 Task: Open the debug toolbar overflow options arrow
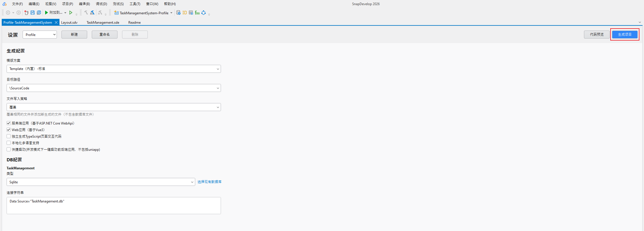coord(77,14)
